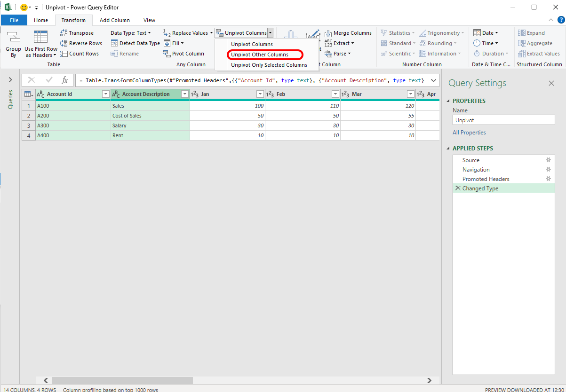Click Reverse Rows
This screenshot has height=392, width=566.
point(81,43)
